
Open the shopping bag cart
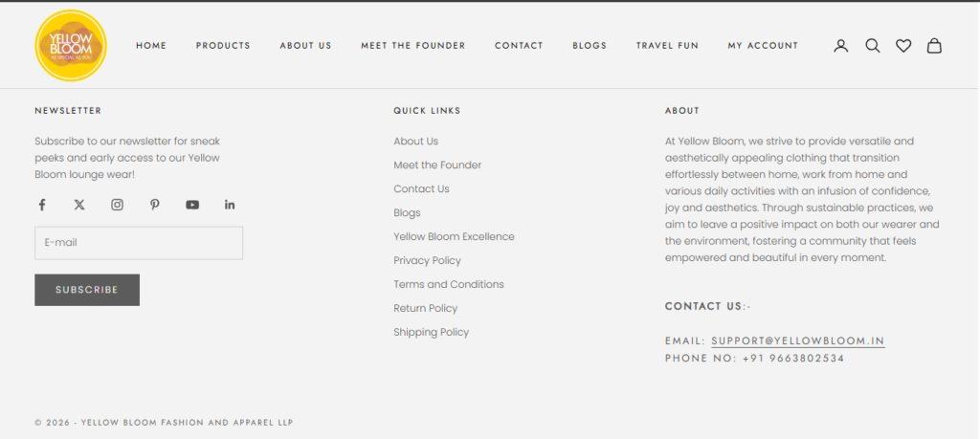tap(934, 45)
